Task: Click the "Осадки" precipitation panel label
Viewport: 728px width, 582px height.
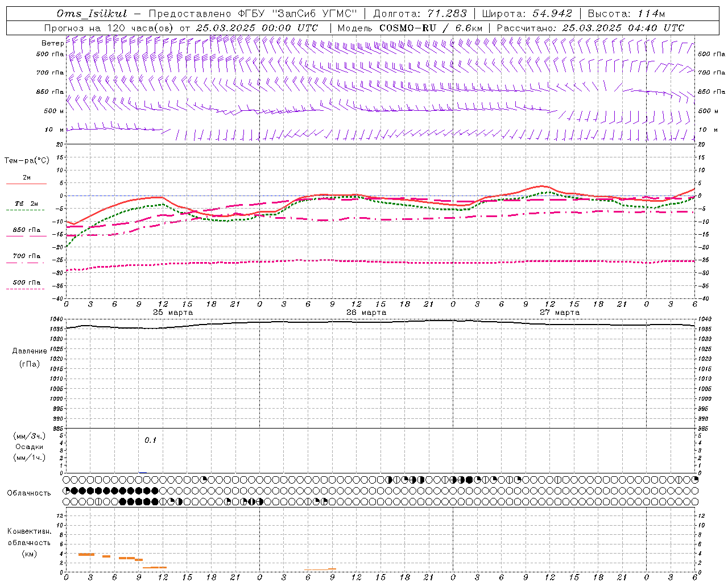Action: click(30, 447)
